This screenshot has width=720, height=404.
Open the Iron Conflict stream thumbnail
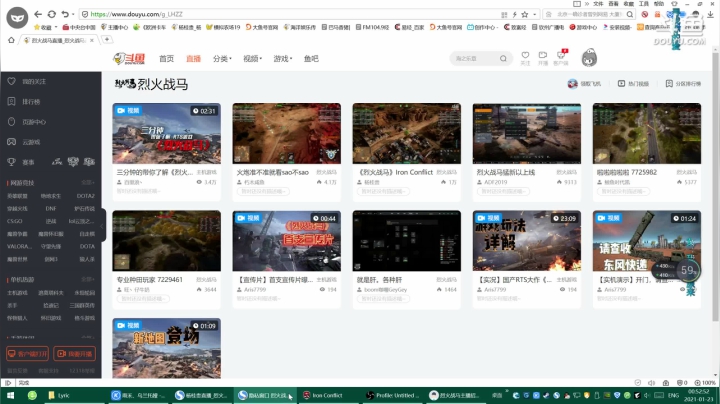(406, 133)
